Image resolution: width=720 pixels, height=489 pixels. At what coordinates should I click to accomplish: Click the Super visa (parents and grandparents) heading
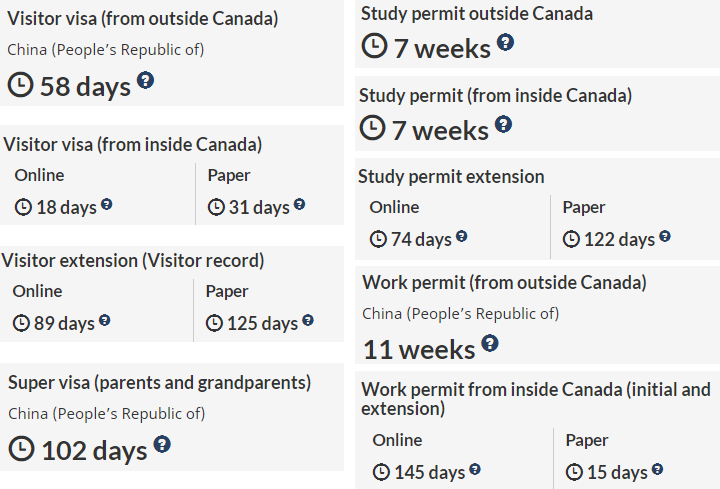[x=159, y=382]
